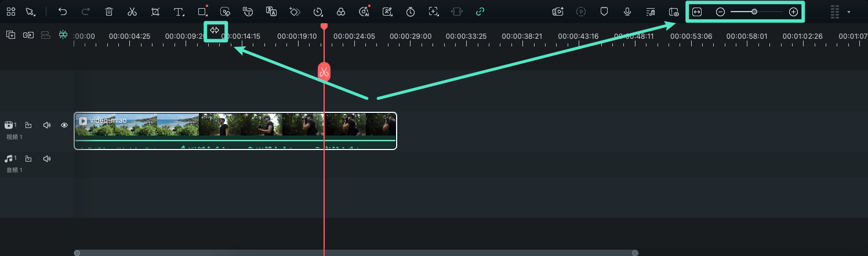Image resolution: width=868 pixels, height=256 pixels.
Task: Choose the Crop tool
Action: point(155,12)
